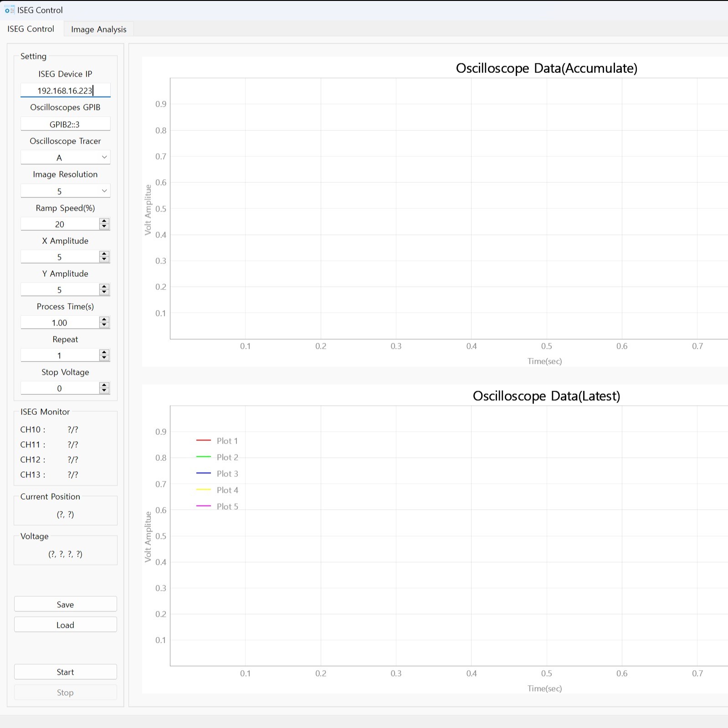Expand the Image Resolution dropdown
Viewport: 728px width, 728px height.
point(65,191)
